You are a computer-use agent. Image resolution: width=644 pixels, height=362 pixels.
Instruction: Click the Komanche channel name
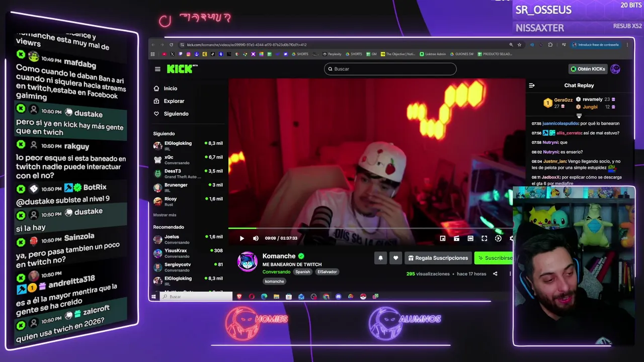(x=279, y=256)
